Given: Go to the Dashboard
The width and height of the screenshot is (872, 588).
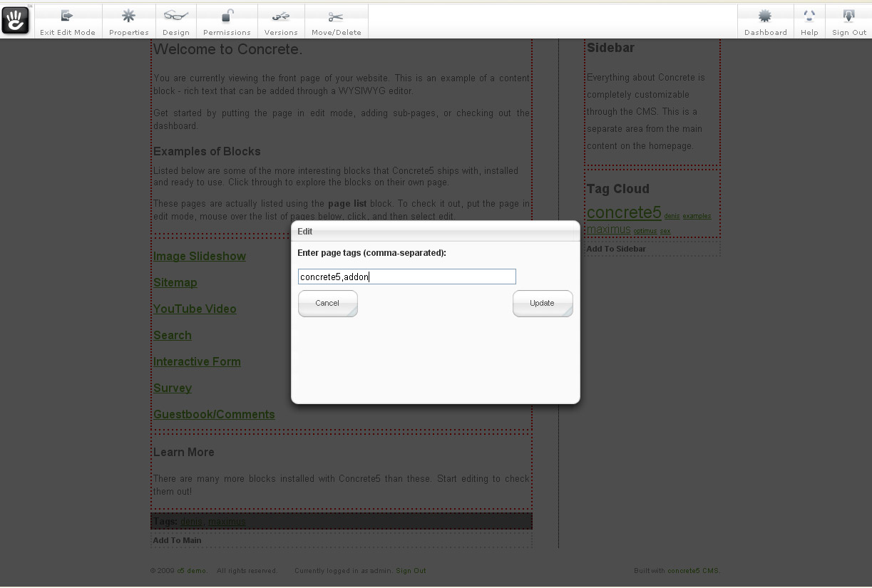Looking at the screenshot, I should coord(766,21).
